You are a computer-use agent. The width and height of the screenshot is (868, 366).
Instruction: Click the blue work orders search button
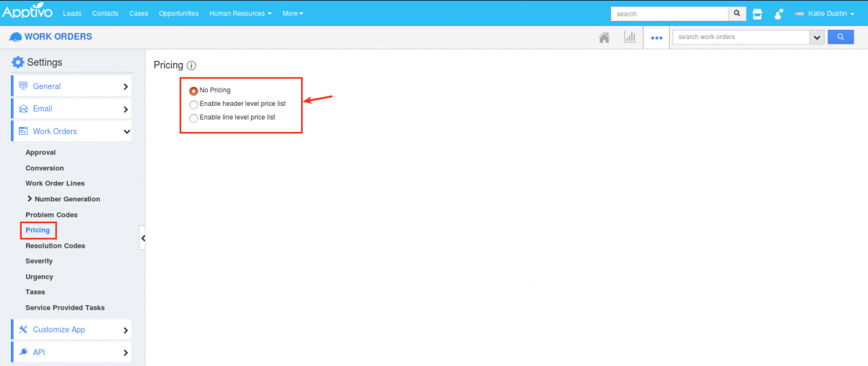pos(840,37)
